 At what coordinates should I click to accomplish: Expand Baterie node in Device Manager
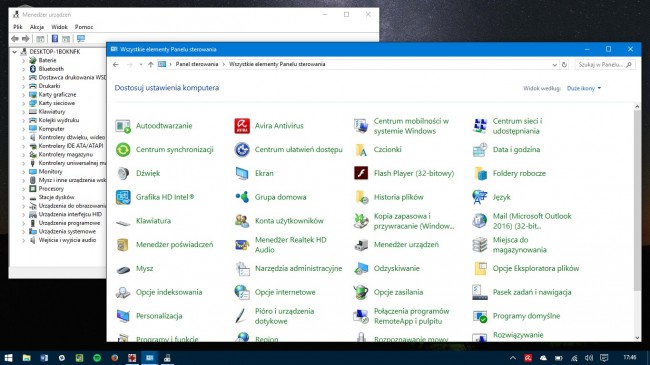coord(24,61)
